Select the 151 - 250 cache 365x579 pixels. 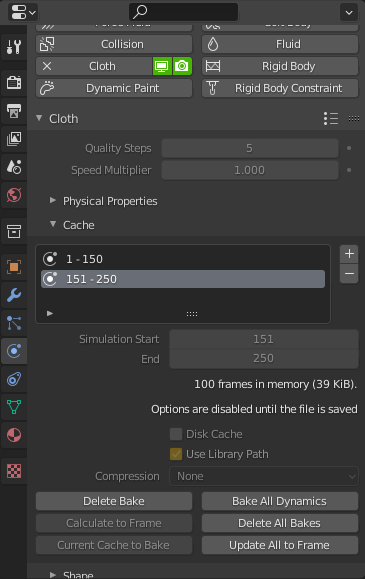[x=183, y=279]
